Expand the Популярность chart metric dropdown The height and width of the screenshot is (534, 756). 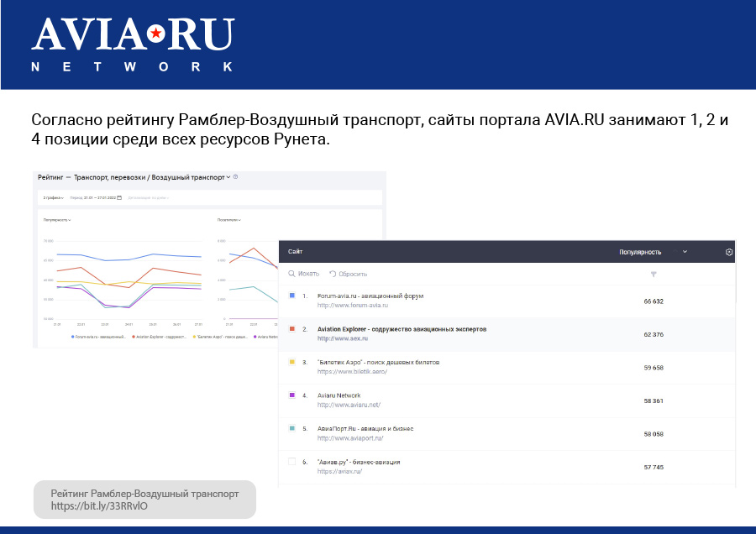coord(57,220)
